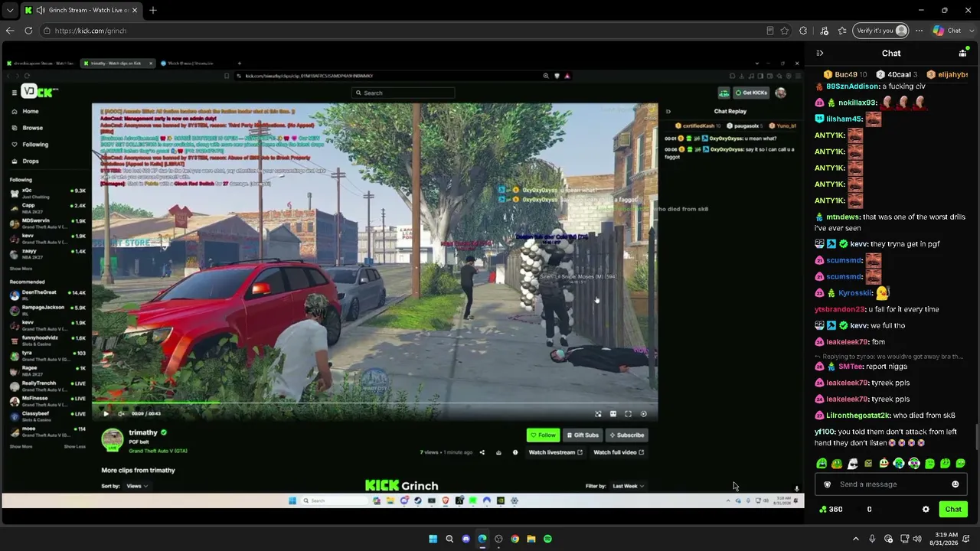980x551 pixels.
Task: Play the clip in the video player
Action: pyautogui.click(x=106, y=414)
